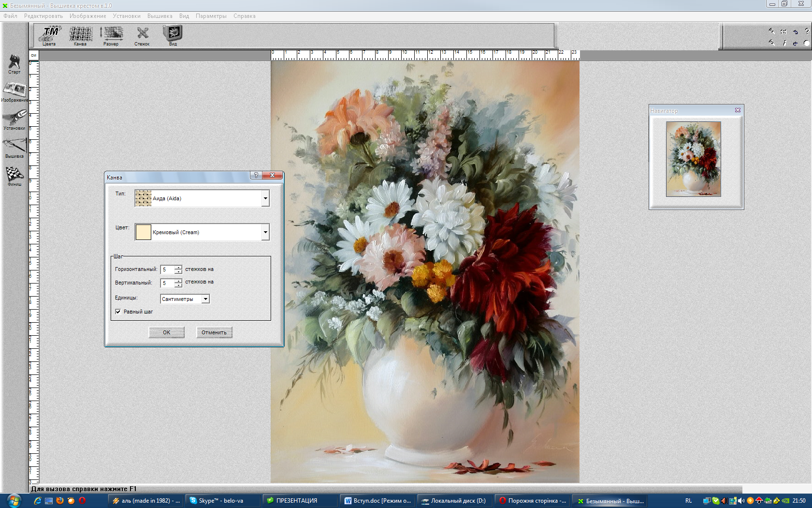Image resolution: width=812 pixels, height=508 pixels.
Task: Open the Изображение menu
Action: (87, 16)
